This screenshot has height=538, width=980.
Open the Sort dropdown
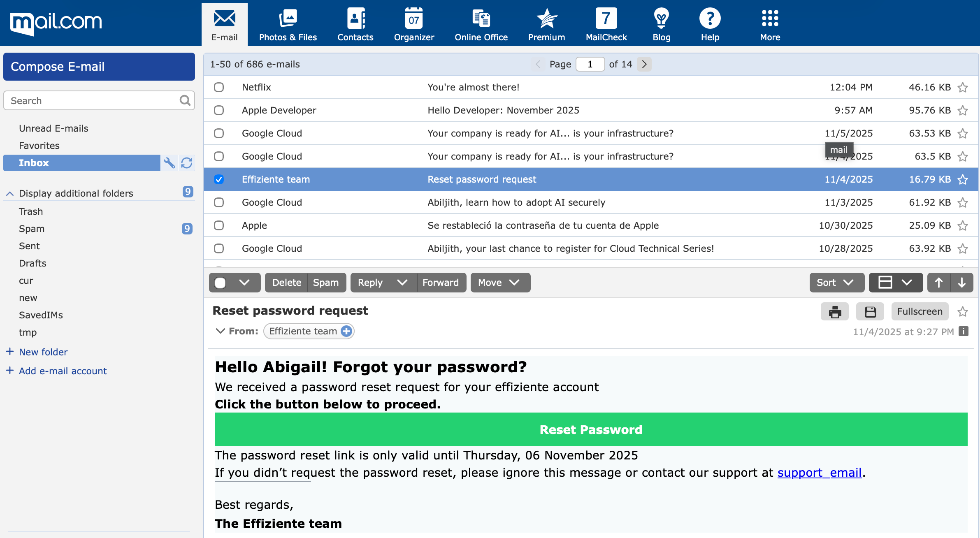836,283
